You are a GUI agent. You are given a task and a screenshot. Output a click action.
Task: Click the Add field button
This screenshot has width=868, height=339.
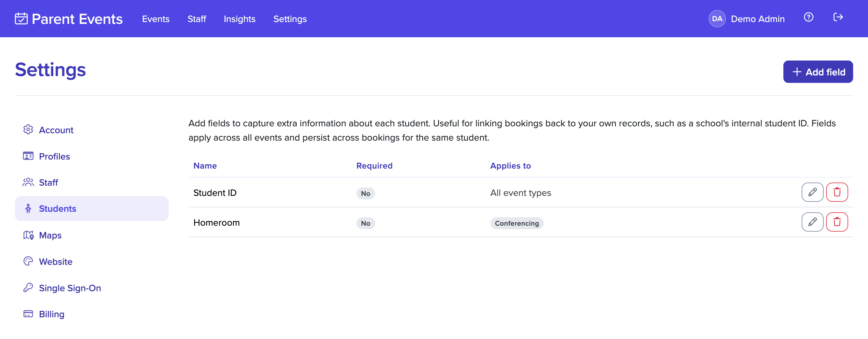tap(818, 72)
